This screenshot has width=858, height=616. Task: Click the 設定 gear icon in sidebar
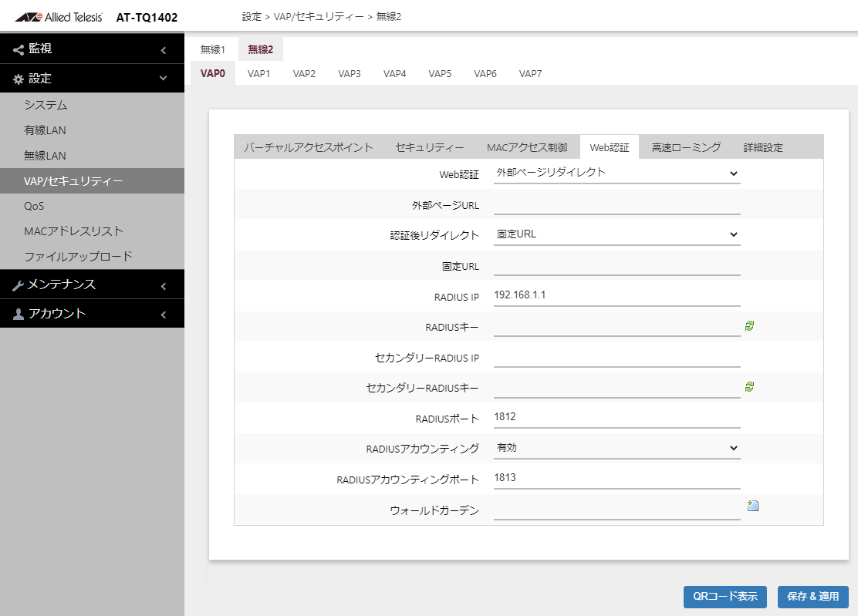[19, 79]
